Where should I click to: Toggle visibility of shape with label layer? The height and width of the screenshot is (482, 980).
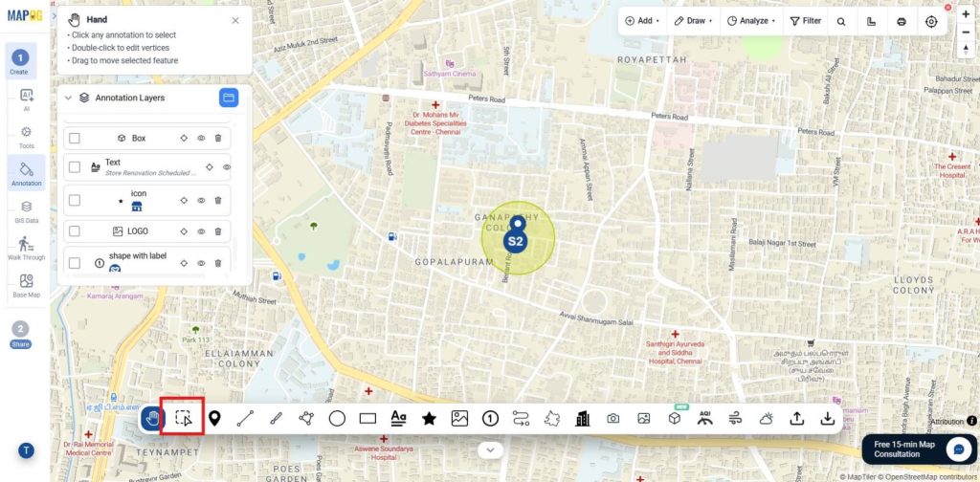pyautogui.click(x=201, y=263)
